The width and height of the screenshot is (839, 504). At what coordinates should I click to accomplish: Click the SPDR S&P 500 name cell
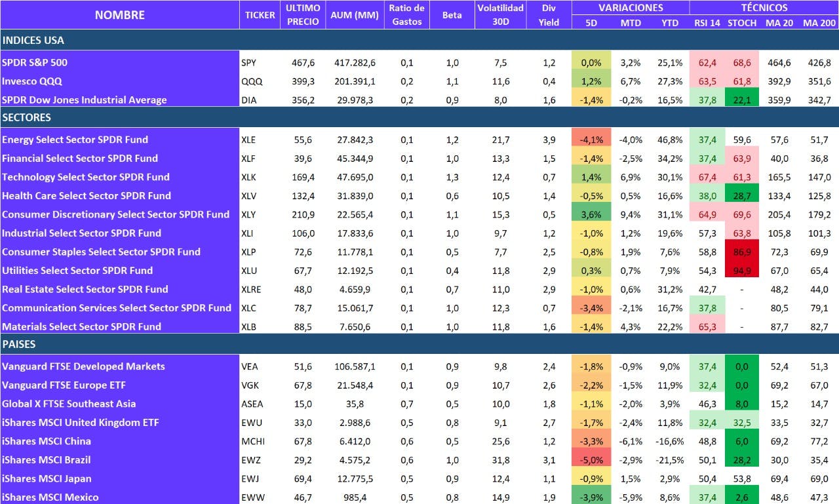pyautogui.click(x=120, y=63)
